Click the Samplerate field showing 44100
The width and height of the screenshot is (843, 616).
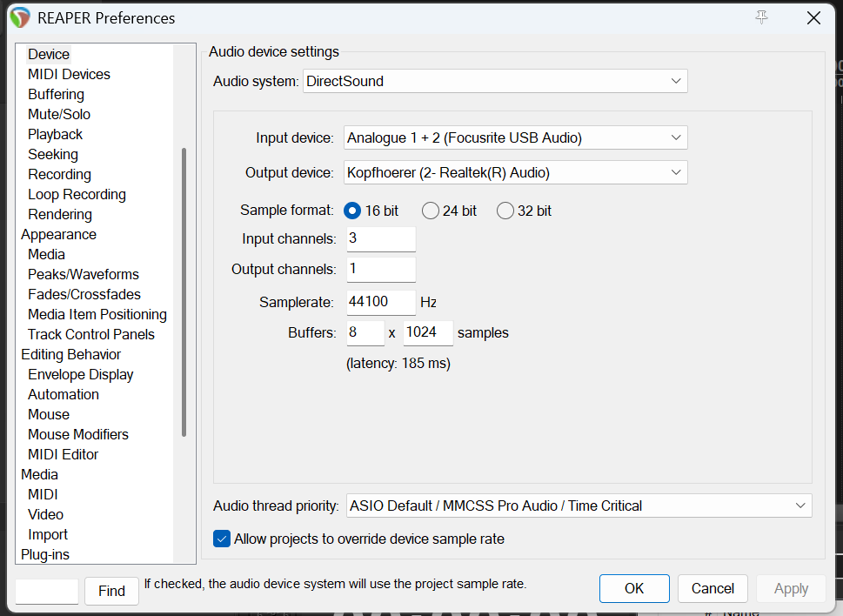tap(381, 302)
